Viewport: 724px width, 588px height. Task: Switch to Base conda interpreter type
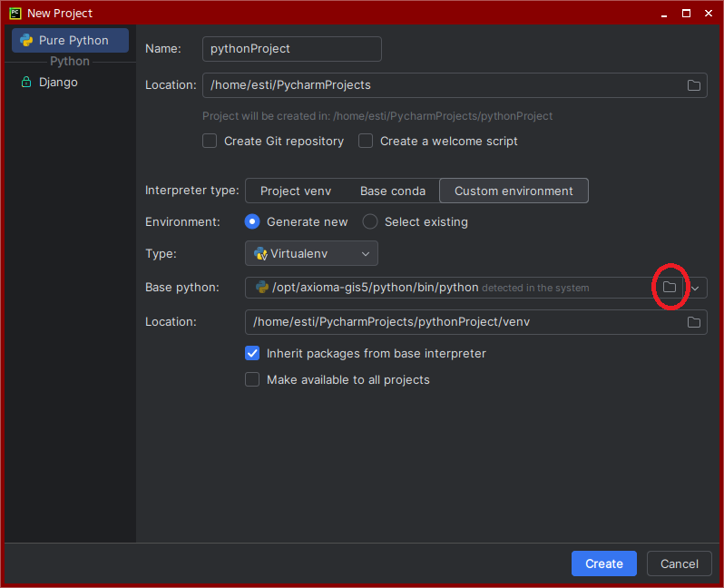coord(392,191)
